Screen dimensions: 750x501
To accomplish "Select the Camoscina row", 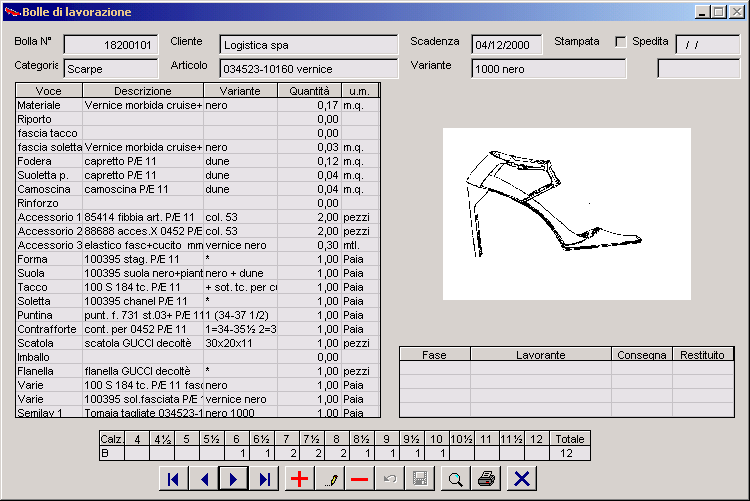I will click(198, 189).
